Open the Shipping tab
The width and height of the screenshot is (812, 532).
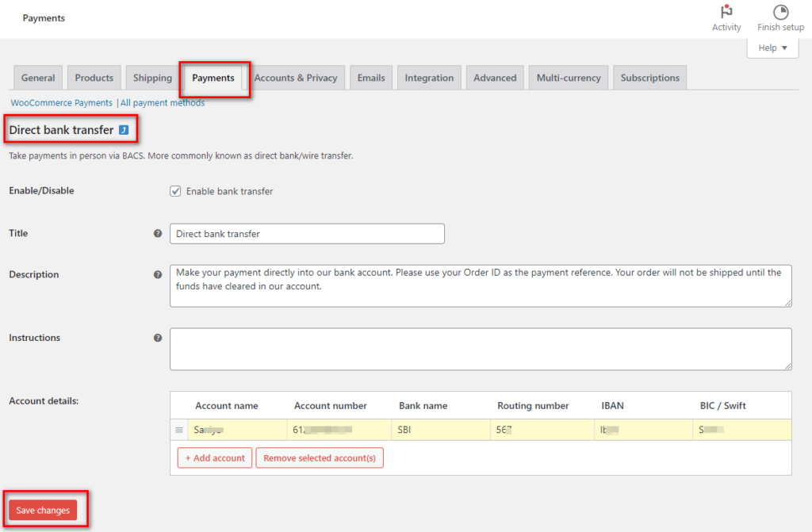tap(152, 78)
